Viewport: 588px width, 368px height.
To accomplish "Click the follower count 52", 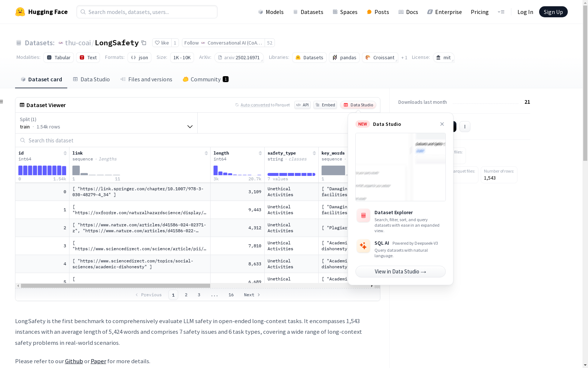I will point(270,43).
